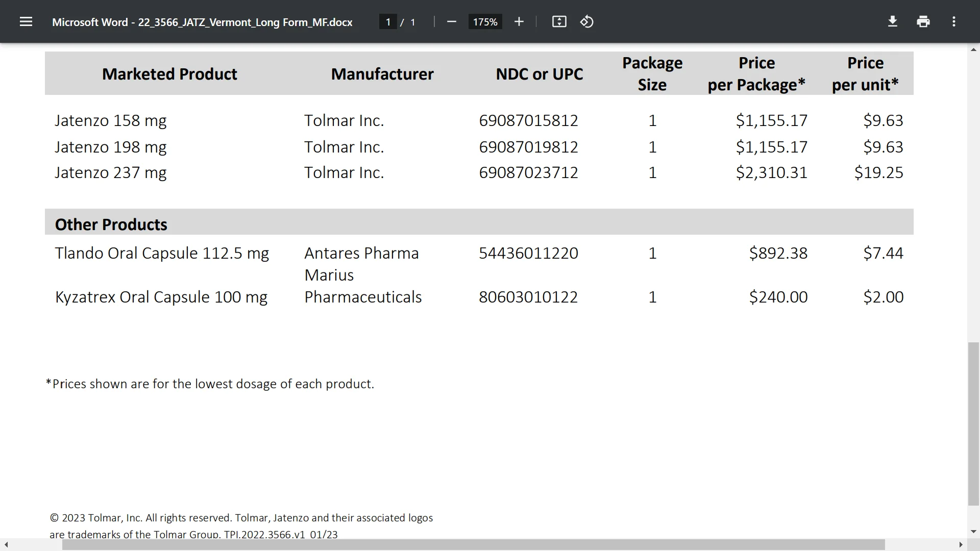Click NDC number 69087023712

(x=528, y=172)
